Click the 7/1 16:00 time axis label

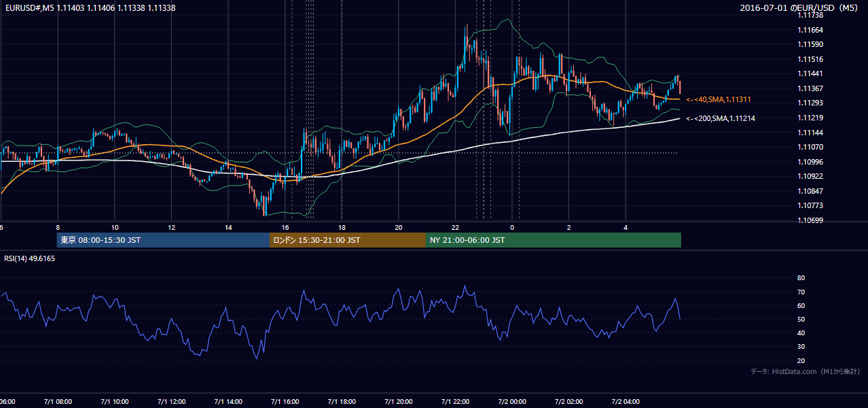pos(285,401)
